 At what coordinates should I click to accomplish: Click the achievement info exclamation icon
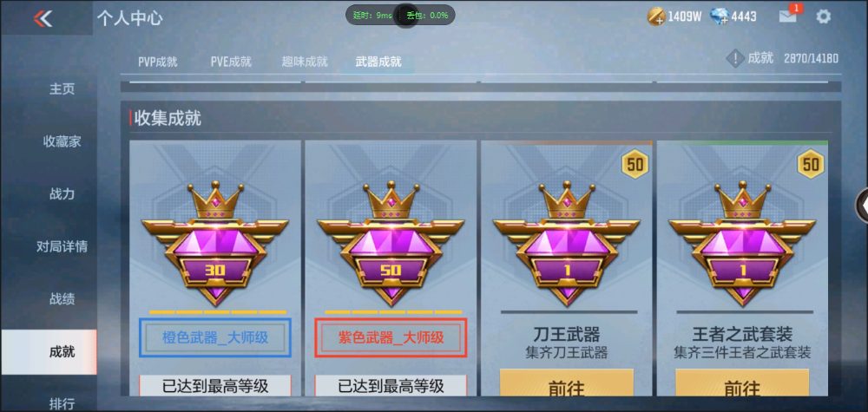point(734,58)
